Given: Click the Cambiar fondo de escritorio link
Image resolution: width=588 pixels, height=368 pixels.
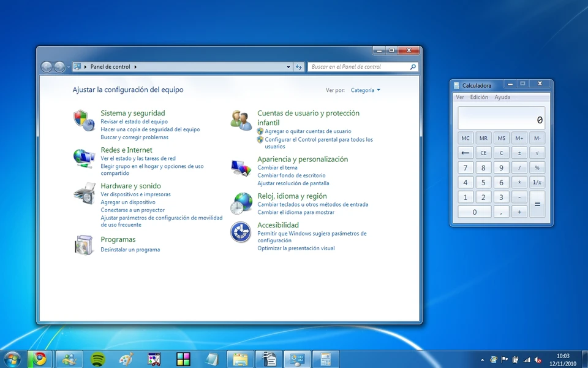Looking at the screenshot, I should [293, 175].
